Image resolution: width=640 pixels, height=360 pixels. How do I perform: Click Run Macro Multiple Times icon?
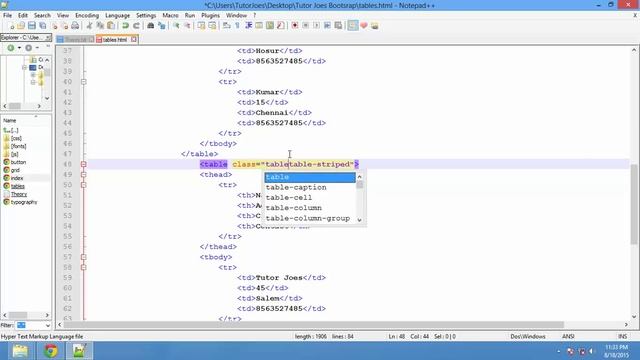(x=327, y=26)
